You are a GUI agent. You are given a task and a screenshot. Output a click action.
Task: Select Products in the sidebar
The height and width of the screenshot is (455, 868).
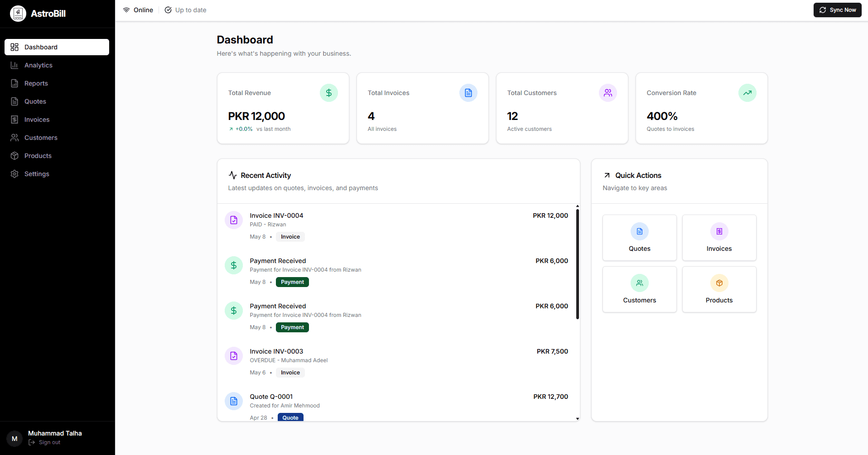(x=57, y=156)
